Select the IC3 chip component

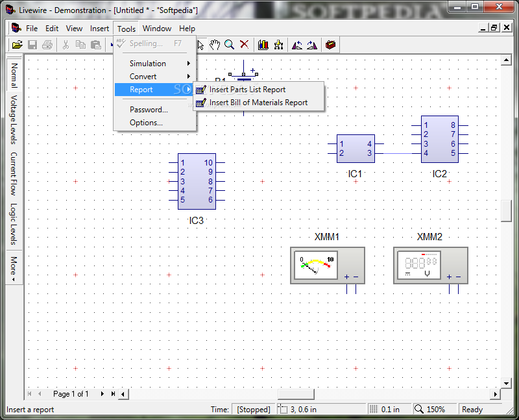pos(197,181)
